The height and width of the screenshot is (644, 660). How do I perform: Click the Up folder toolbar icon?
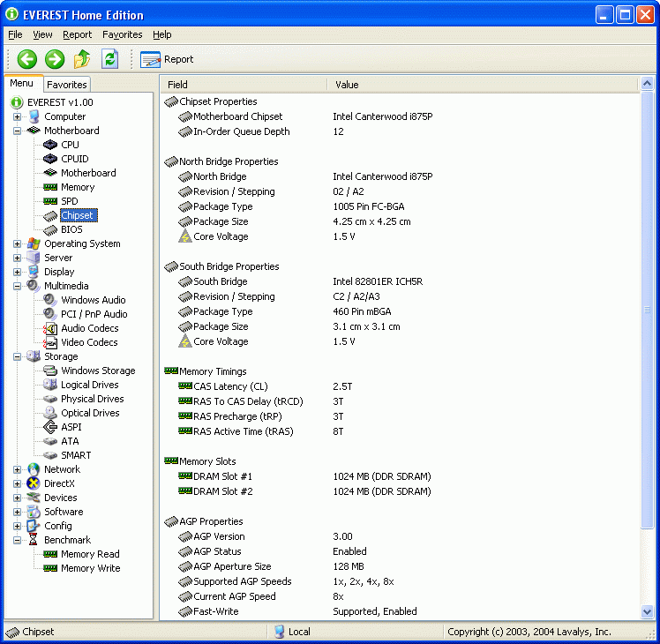click(x=82, y=59)
